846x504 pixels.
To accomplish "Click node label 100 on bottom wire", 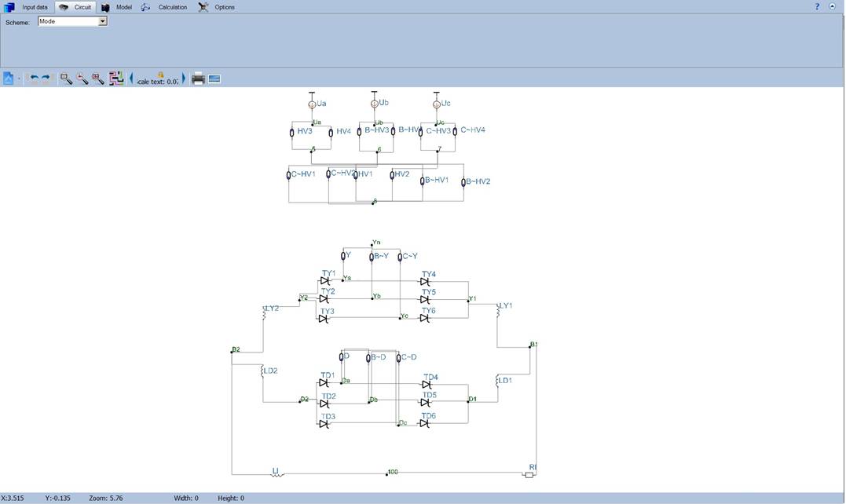I will (393, 472).
